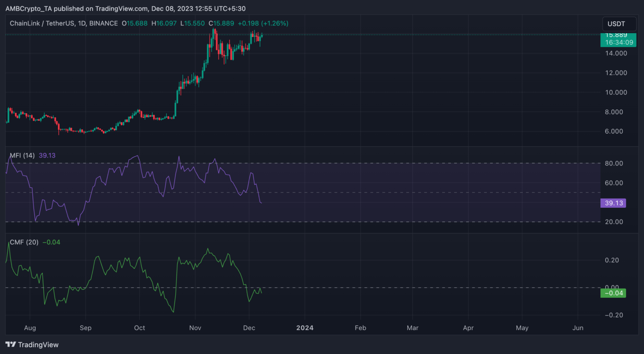Click the 80.00 level on MFI scale
The width and height of the screenshot is (644, 354).
614,163
